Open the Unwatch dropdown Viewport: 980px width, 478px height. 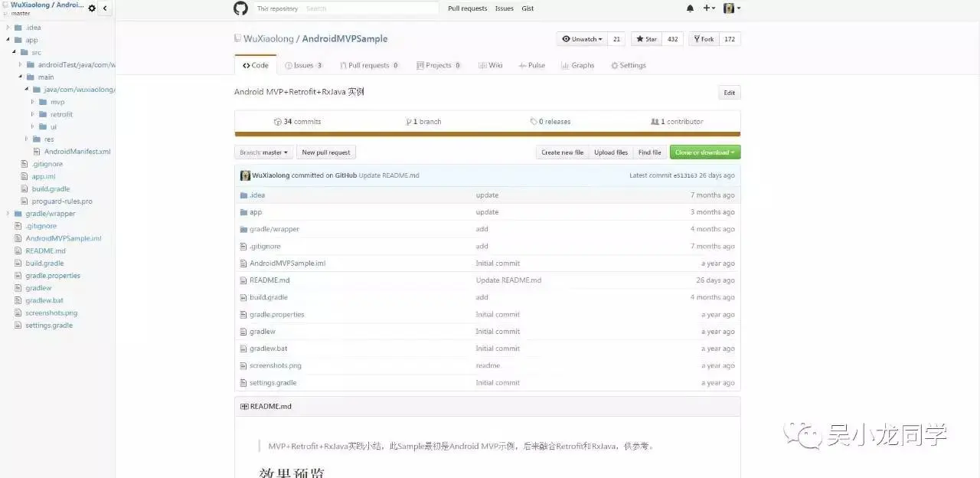pyautogui.click(x=582, y=39)
